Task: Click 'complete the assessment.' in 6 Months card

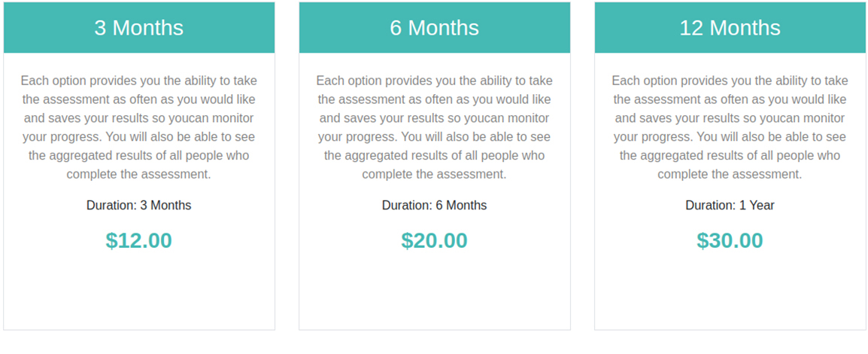Action: point(435,175)
